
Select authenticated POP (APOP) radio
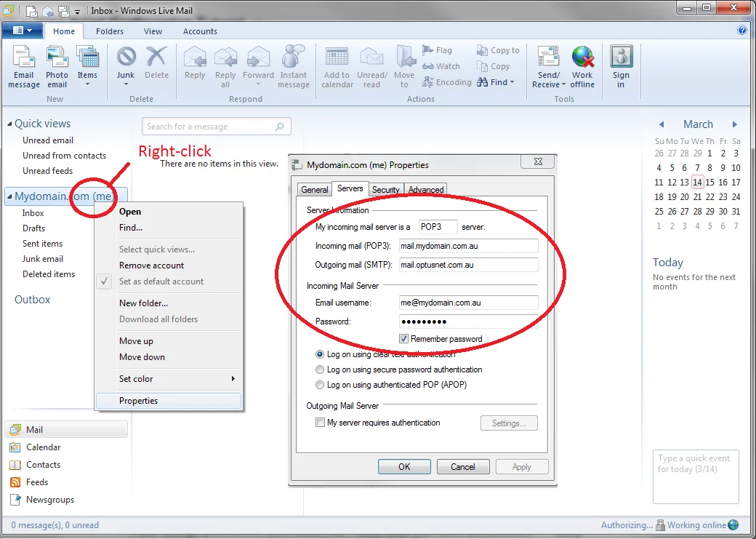320,385
